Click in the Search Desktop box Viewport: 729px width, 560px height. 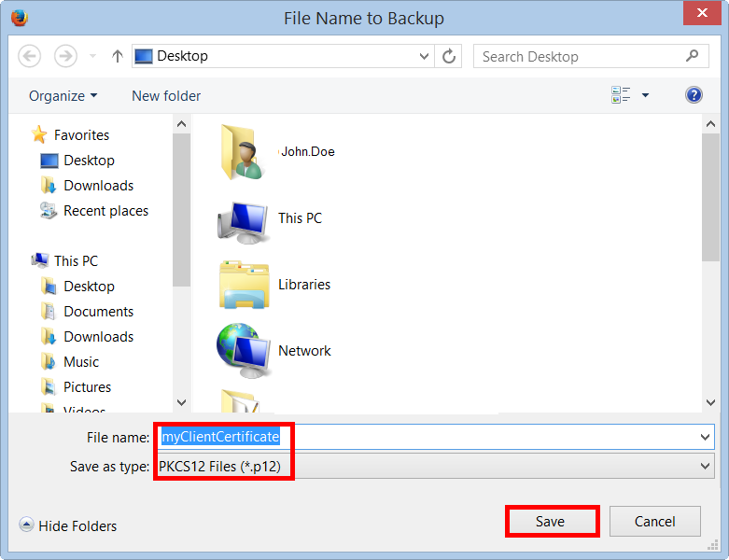[579, 56]
